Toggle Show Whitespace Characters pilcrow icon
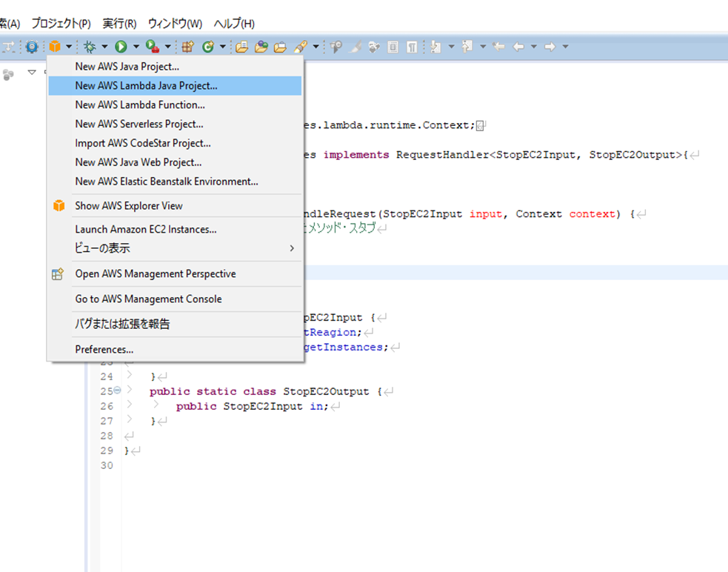This screenshot has height=572, width=728. click(x=412, y=47)
